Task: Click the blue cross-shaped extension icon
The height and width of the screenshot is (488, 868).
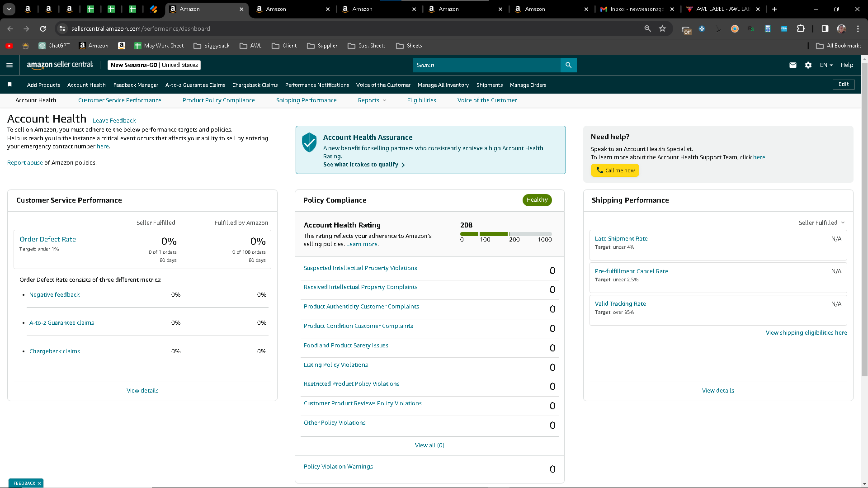Action: 702,28
